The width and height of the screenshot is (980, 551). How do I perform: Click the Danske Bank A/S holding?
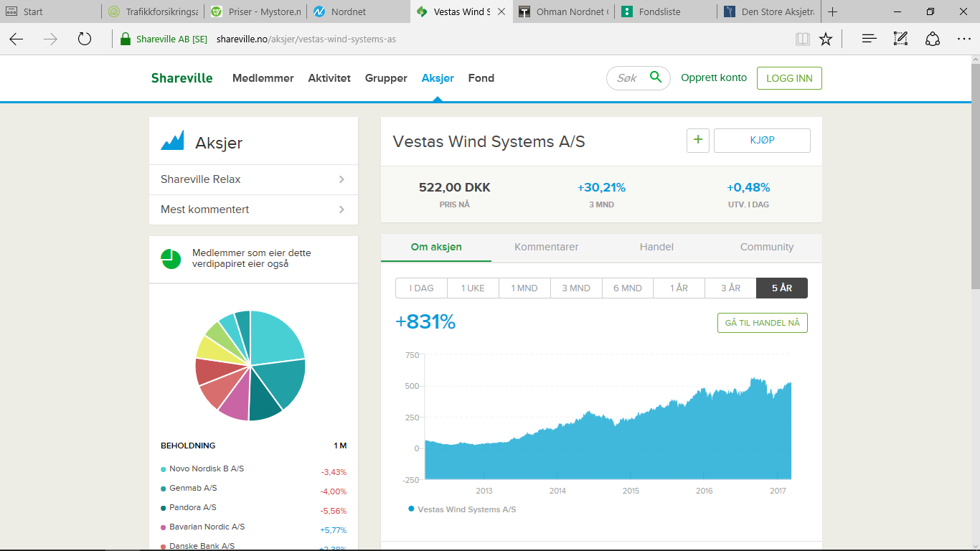(202, 546)
